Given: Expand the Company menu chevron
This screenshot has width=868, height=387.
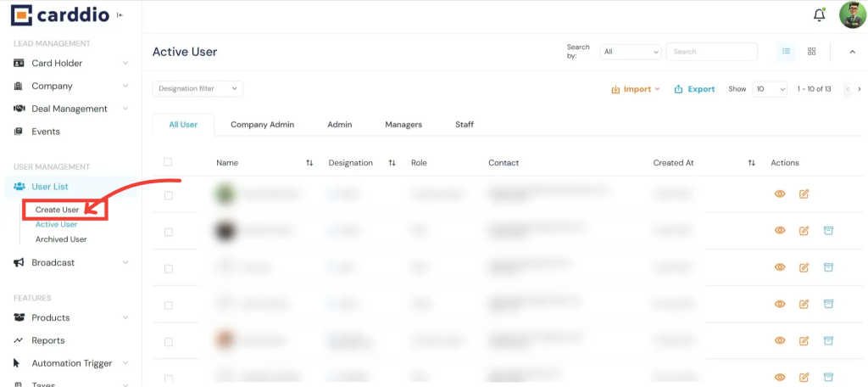Looking at the screenshot, I should tap(125, 86).
